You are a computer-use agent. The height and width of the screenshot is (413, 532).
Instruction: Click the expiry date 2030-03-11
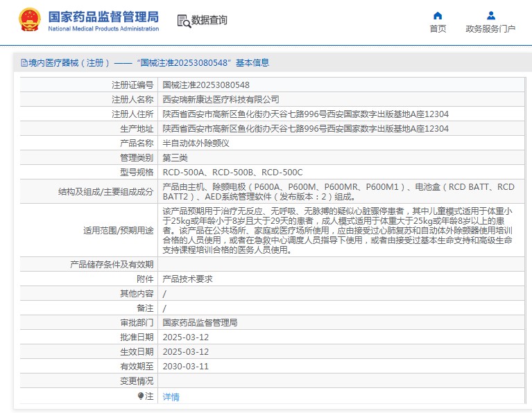pos(185,367)
